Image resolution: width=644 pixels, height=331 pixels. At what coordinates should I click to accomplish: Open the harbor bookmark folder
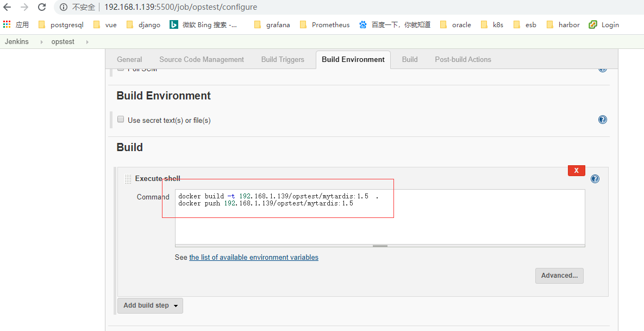pyautogui.click(x=563, y=24)
